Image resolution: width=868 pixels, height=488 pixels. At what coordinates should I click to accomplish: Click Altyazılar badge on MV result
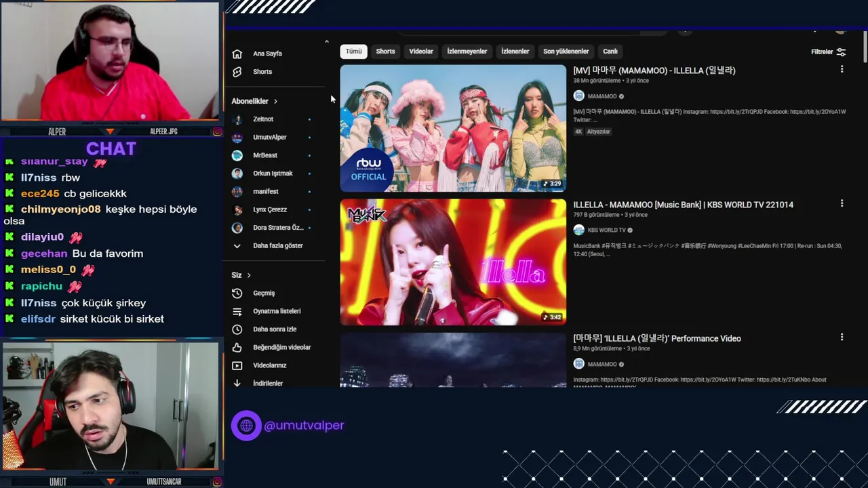(x=599, y=131)
